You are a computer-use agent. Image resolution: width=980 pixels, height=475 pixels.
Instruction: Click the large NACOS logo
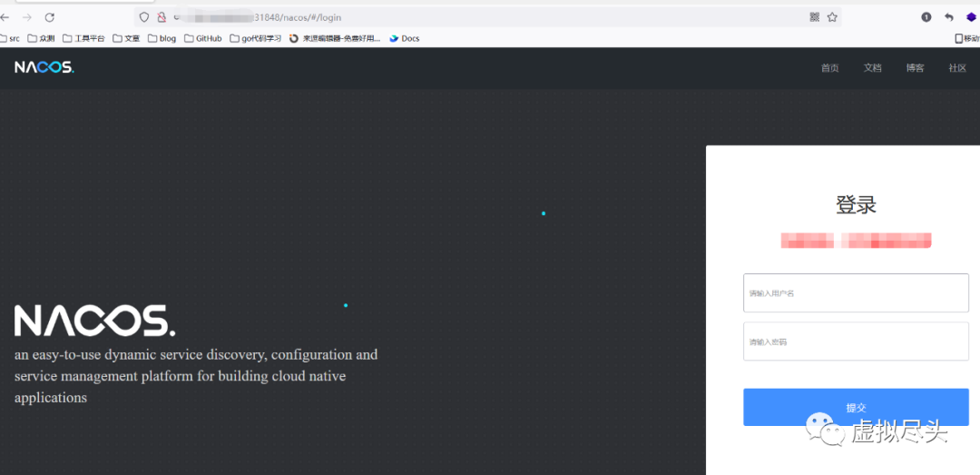tap(95, 321)
